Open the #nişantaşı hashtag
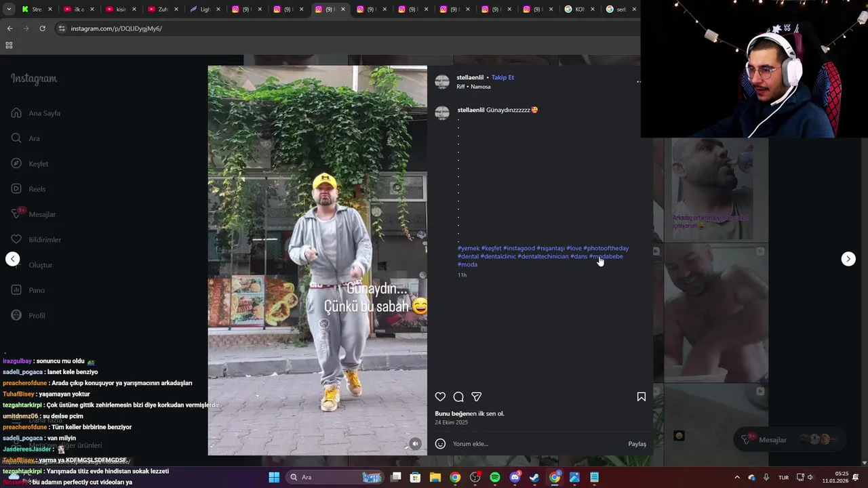This screenshot has height=488, width=868. click(x=551, y=248)
